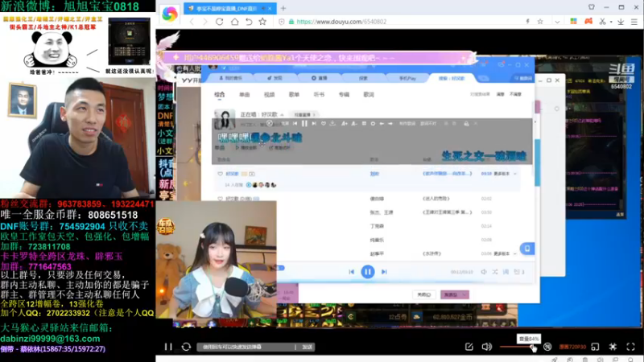Play previous track in bottom music bar
Screen dimensions: 644x362
pos(351,272)
